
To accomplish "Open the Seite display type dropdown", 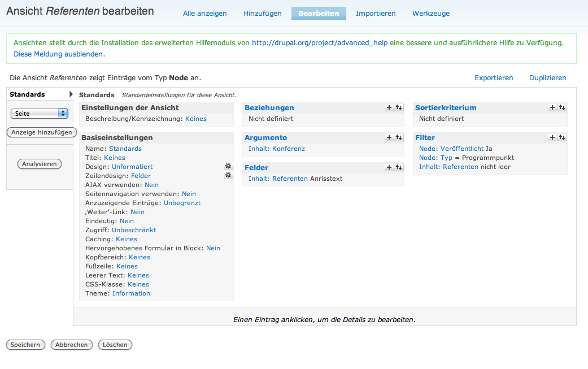I will click(39, 114).
